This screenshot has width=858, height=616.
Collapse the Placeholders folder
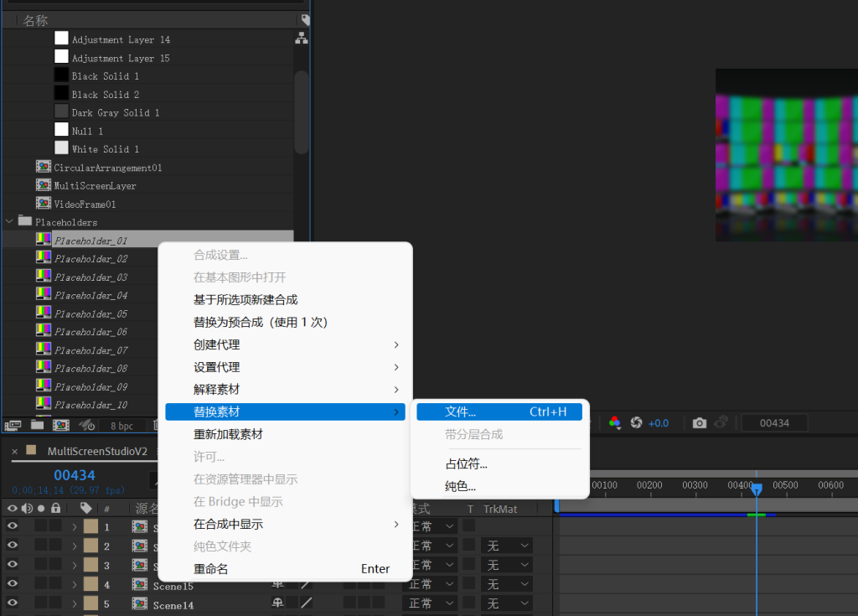coord(8,221)
